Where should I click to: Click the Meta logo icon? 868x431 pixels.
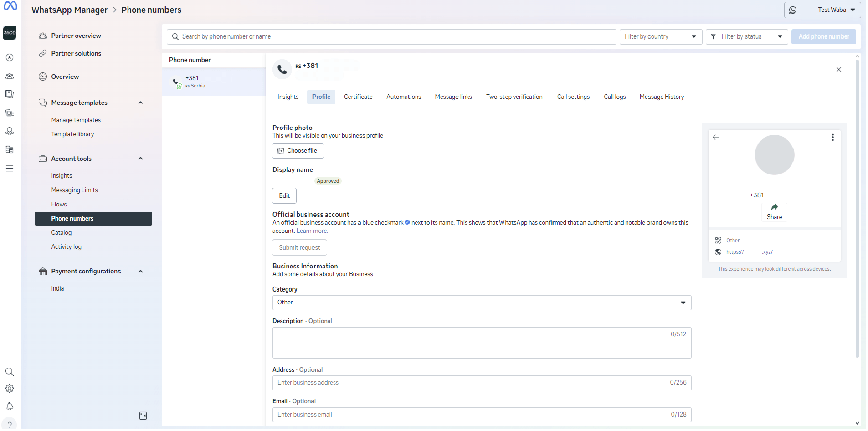(x=10, y=6)
